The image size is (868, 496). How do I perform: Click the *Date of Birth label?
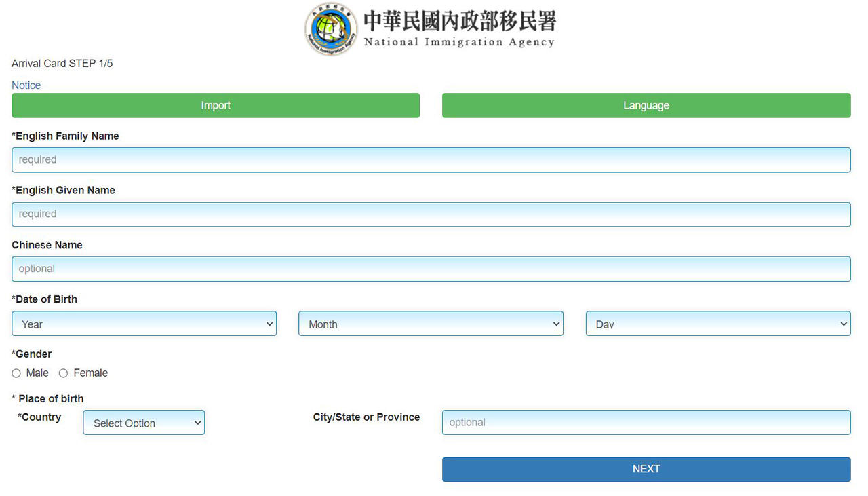[45, 299]
